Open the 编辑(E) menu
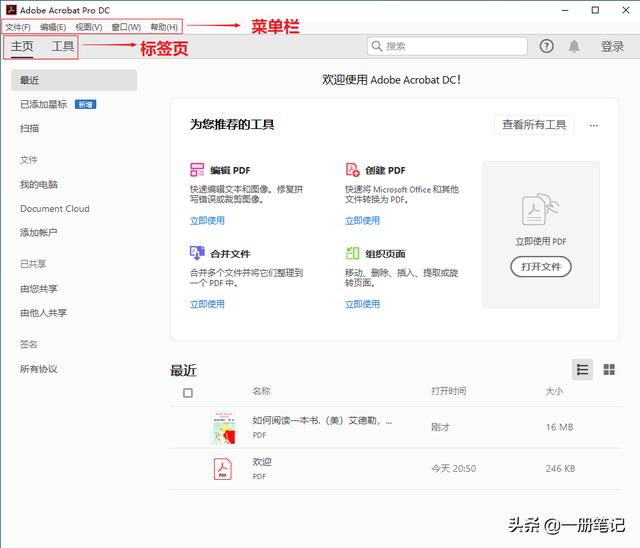640x548 pixels. point(53,27)
